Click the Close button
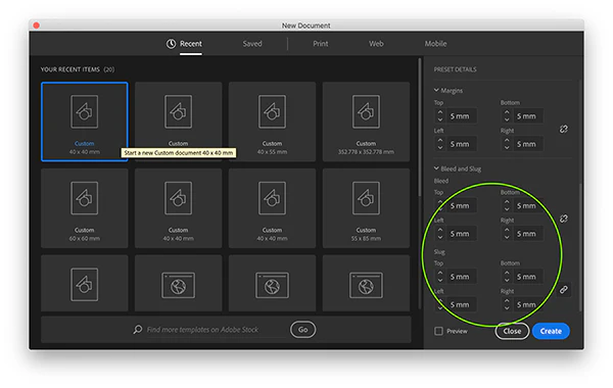The image size is (613, 388). (x=512, y=331)
